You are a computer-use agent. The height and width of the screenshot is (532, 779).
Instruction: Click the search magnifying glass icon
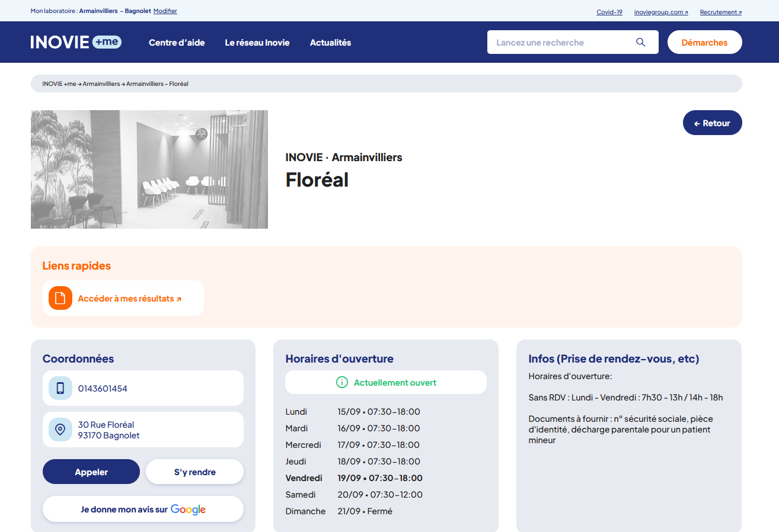[640, 42]
